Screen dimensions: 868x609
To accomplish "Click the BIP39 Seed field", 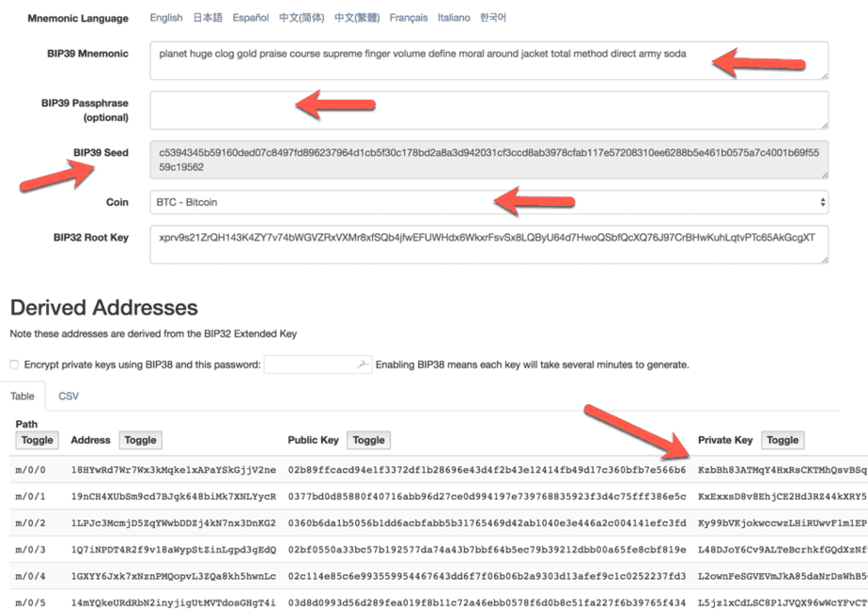I will click(x=488, y=160).
